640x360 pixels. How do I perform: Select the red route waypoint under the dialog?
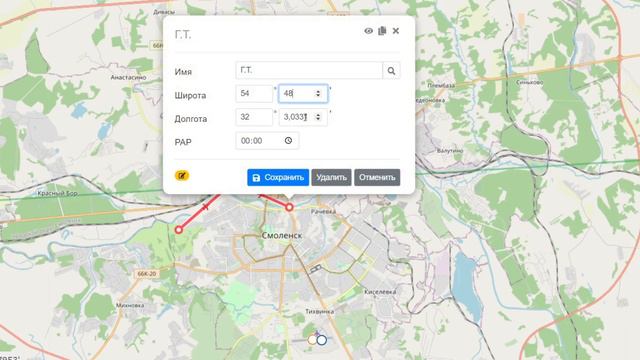pos(289,207)
